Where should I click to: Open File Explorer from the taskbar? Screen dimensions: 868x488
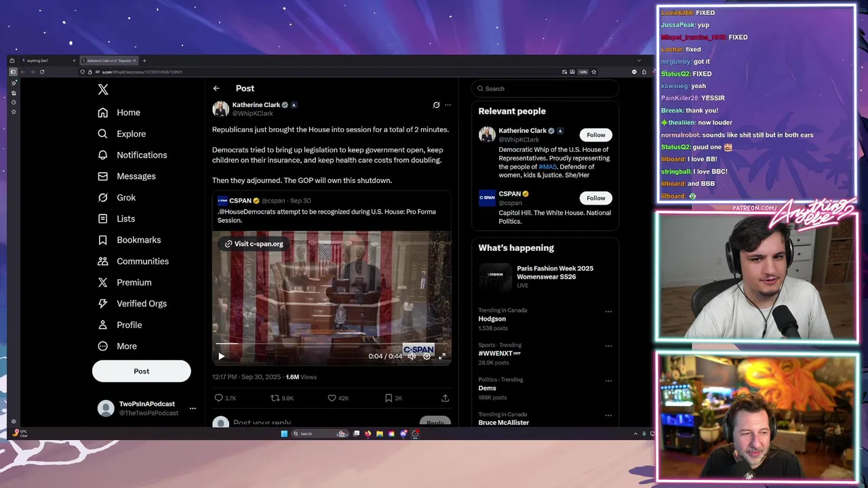pyautogui.click(x=380, y=434)
